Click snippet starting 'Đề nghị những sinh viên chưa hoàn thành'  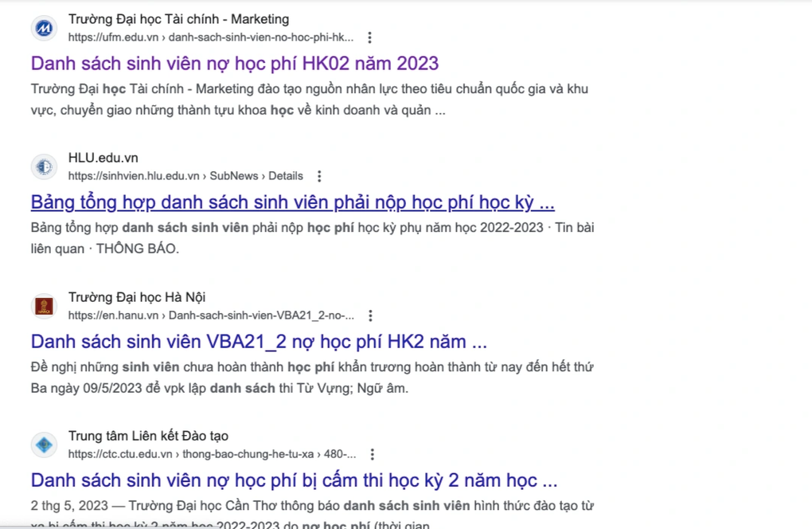pyautogui.click(x=312, y=378)
